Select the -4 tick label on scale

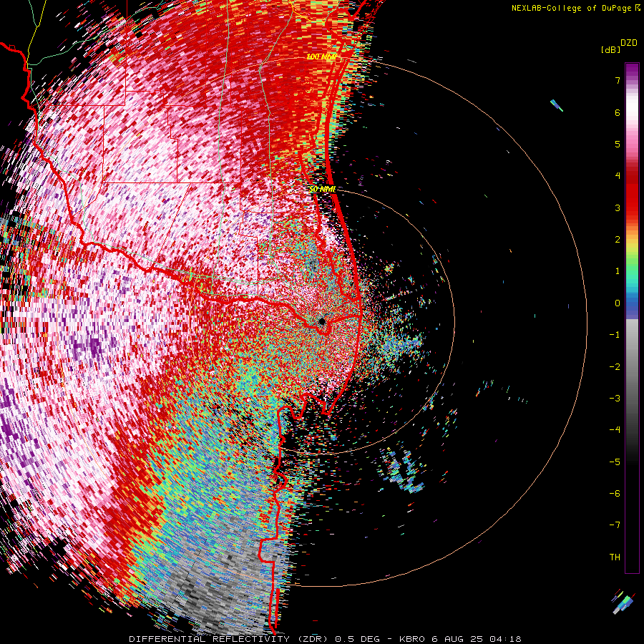pos(615,430)
